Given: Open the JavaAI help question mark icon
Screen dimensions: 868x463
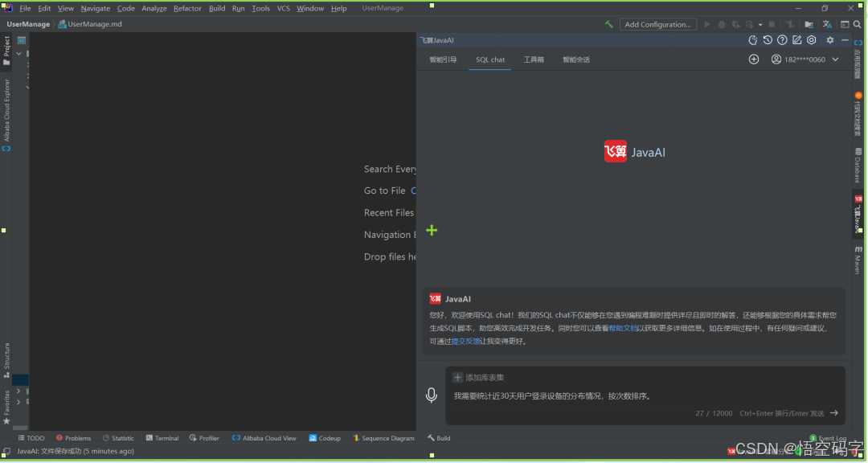Looking at the screenshot, I should [782, 40].
